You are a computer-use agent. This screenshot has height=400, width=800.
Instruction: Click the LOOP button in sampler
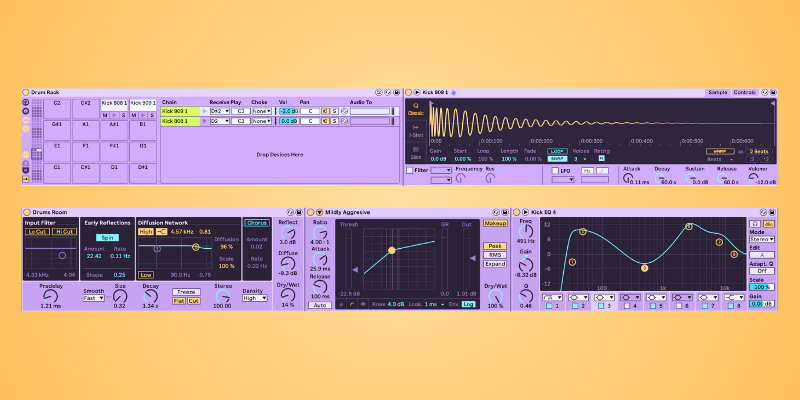click(x=557, y=152)
